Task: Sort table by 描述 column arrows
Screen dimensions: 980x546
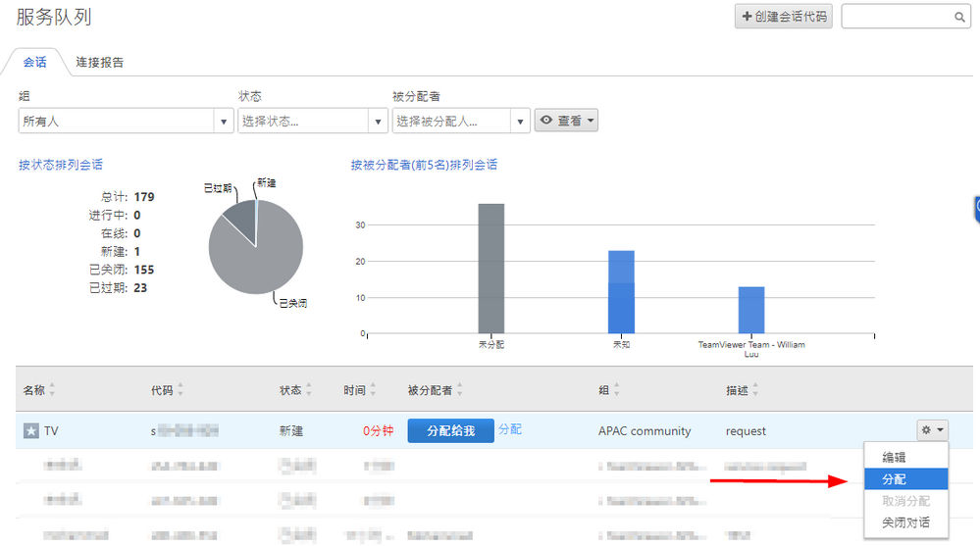Action: [755, 390]
